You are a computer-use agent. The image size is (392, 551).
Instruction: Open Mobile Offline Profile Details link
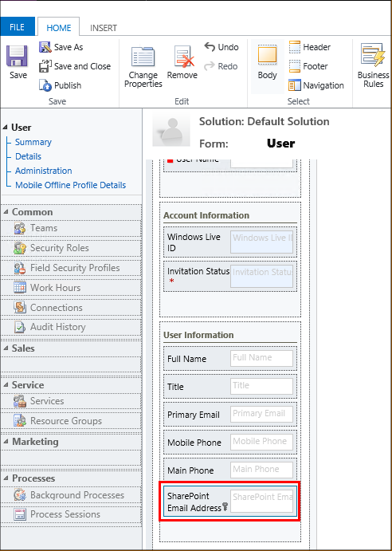click(x=71, y=185)
